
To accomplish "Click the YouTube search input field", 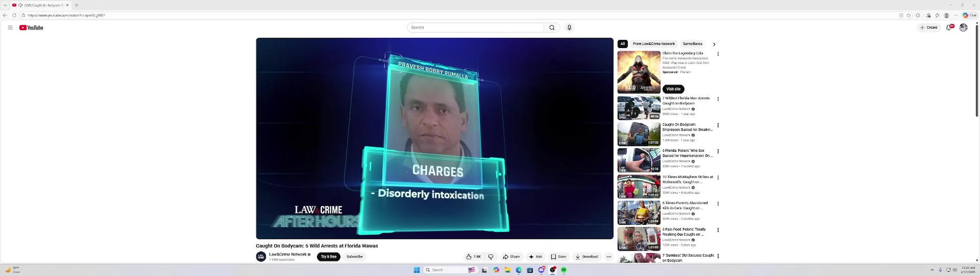I will point(475,28).
